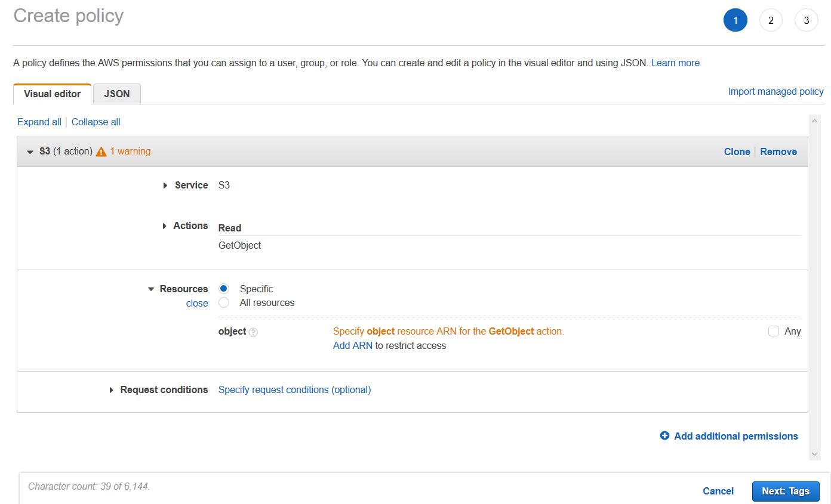Image resolution: width=831 pixels, height=504 pixels.
Task: Click the Request conditions label
Action: click(x=164, y=389)
